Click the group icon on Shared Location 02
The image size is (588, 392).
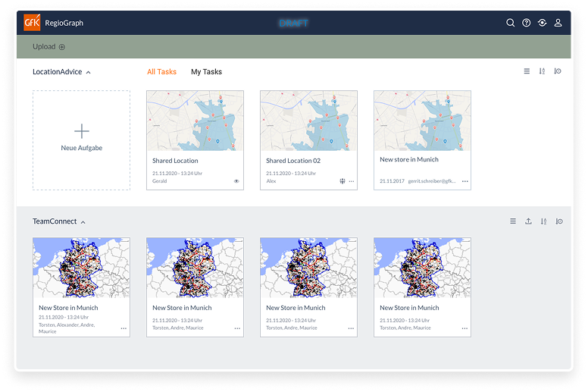coord(342,182)
